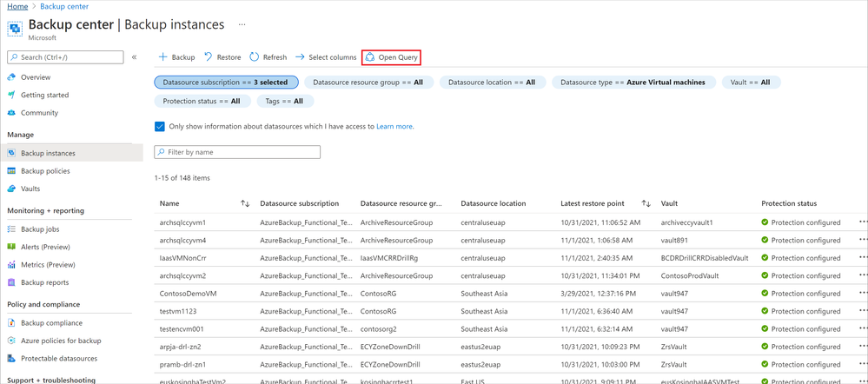Open Protection status filter
The width and height of the screenshot is (868, 384).
tap(202, 102)
